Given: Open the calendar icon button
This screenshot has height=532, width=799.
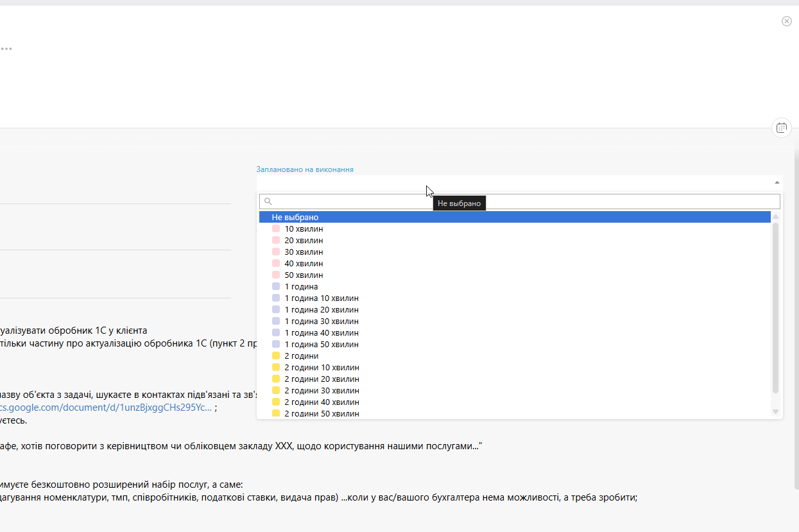Looking at the screenshot, I should pyautogui.click(x=781, y=128).
